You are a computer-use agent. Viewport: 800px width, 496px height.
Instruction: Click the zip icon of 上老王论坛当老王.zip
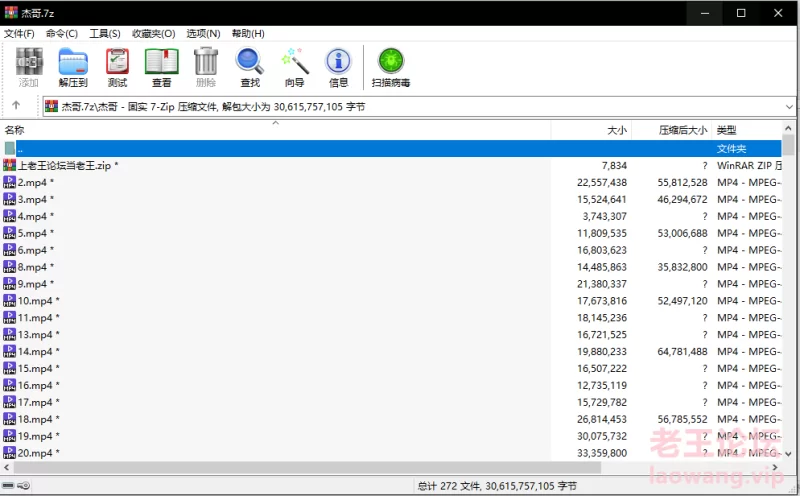(9, 165)
